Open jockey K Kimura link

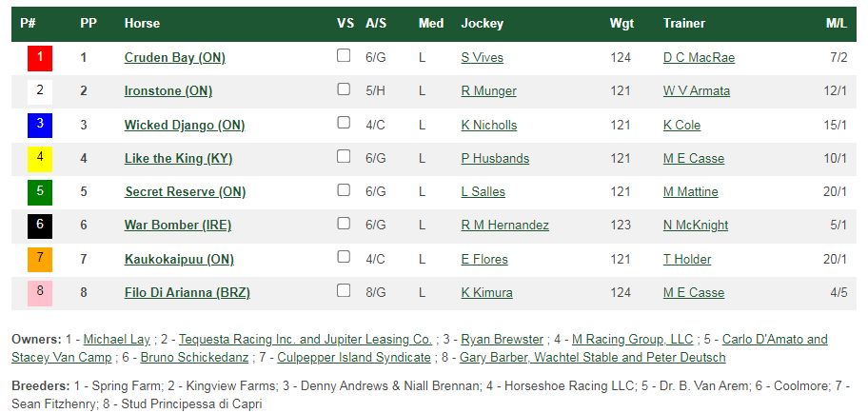[x=486, y=293]
